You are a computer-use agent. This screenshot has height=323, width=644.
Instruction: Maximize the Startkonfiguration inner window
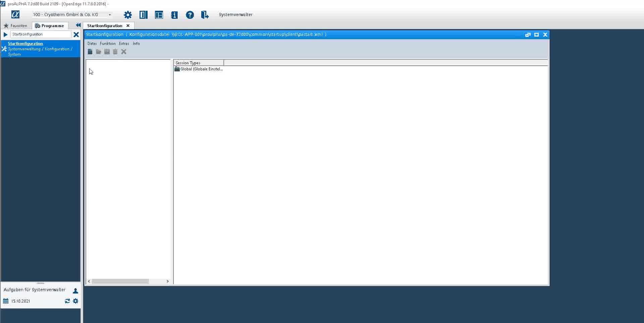[x=536, y=35]
